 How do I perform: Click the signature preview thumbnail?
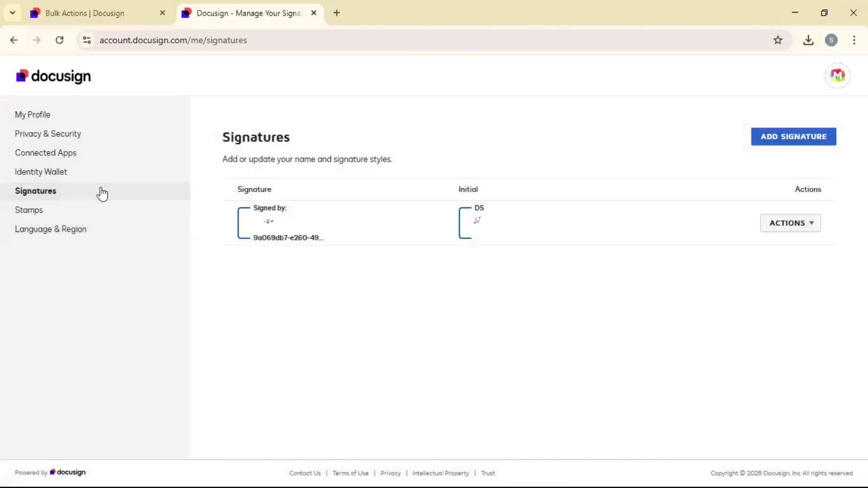click(x=280, y=223)
